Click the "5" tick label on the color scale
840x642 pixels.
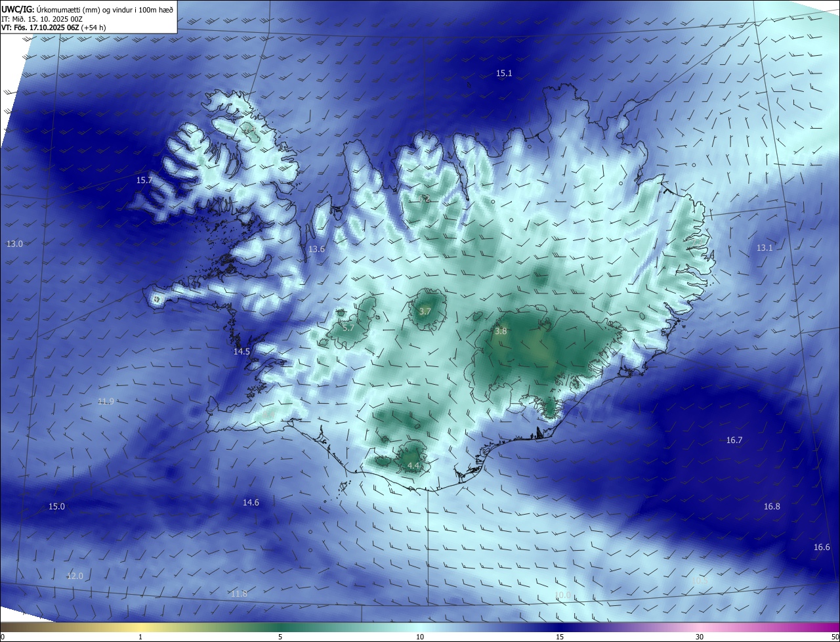coord(280,637)
